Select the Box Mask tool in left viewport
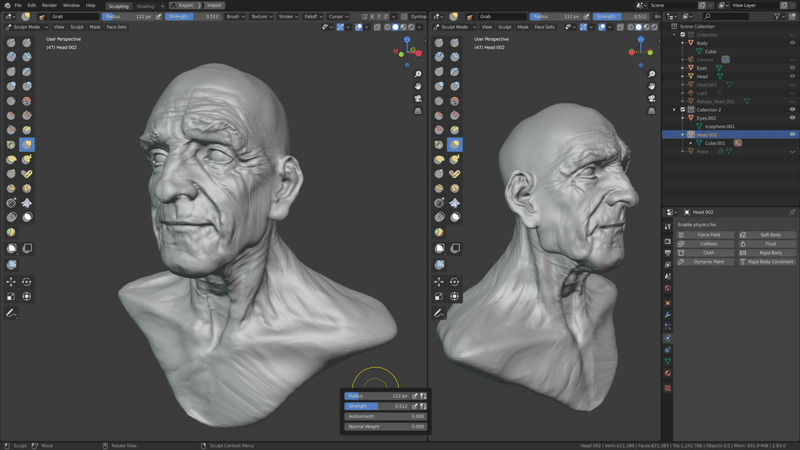Screen dimensions: 800x450 point(11,248)
